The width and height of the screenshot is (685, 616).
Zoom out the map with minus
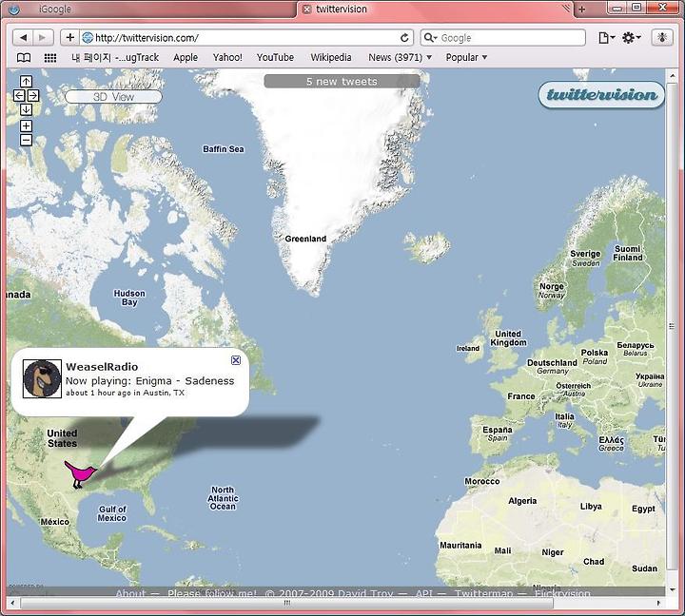point(26,140)
